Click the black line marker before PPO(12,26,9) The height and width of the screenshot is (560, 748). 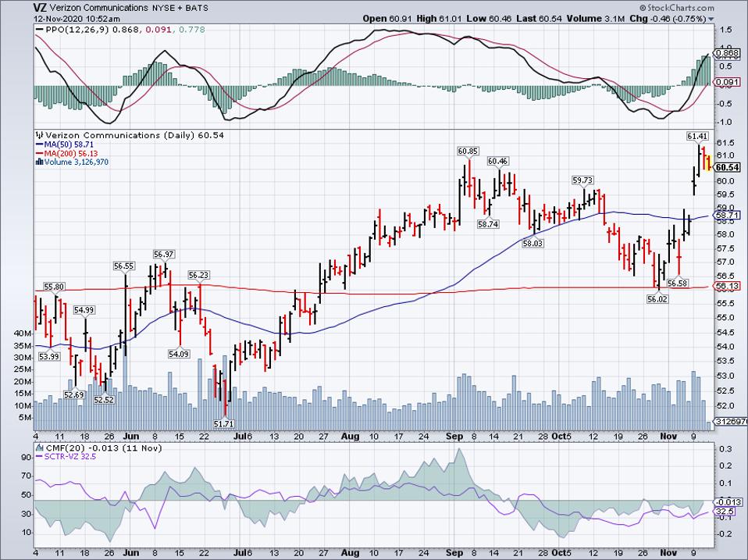click(x=40, y=30)
